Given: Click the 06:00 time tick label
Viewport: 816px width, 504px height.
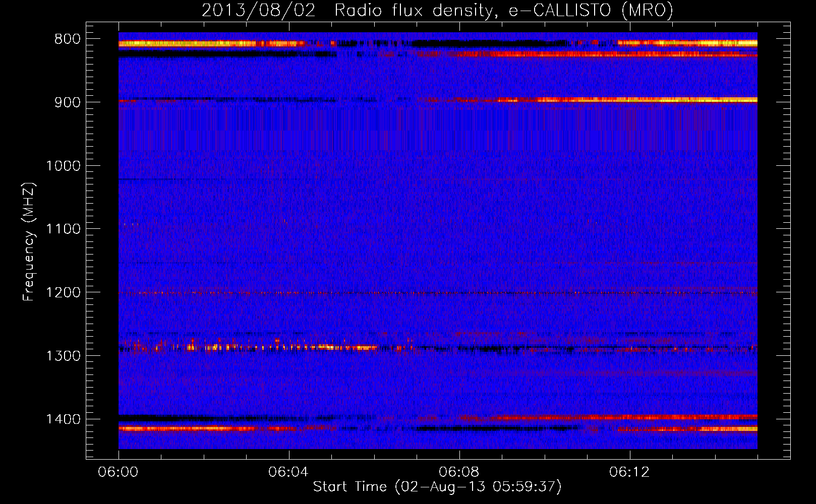Looking at the screenshot, I should (x=119, y=472).
